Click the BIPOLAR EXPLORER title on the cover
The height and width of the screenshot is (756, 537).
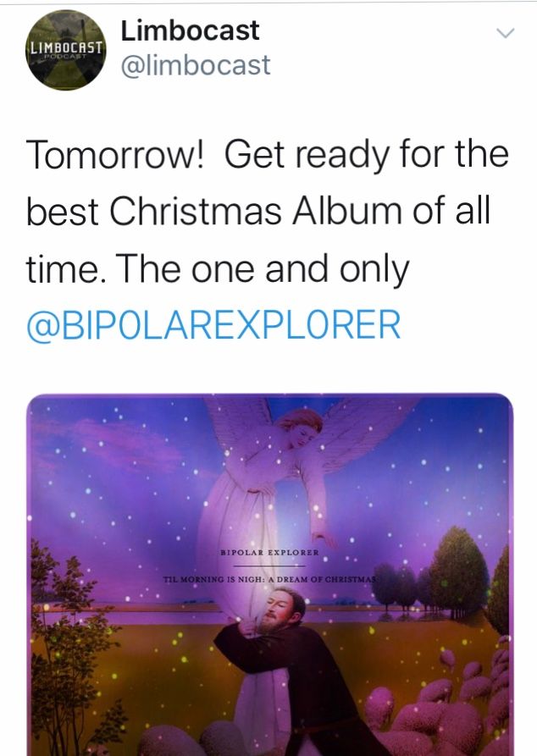tap(269, 553)
